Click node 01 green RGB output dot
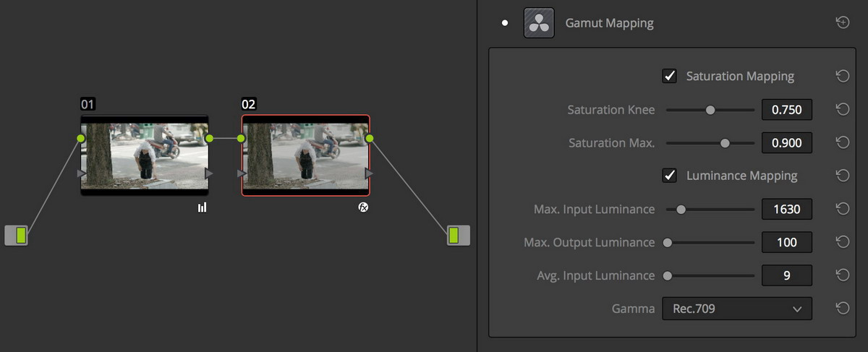868x352 pixels. (x=209, y=138)
